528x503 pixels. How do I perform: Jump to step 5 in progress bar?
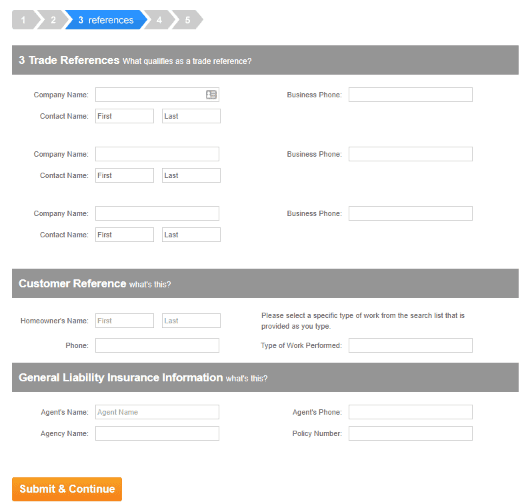click(x=188, y=20)
